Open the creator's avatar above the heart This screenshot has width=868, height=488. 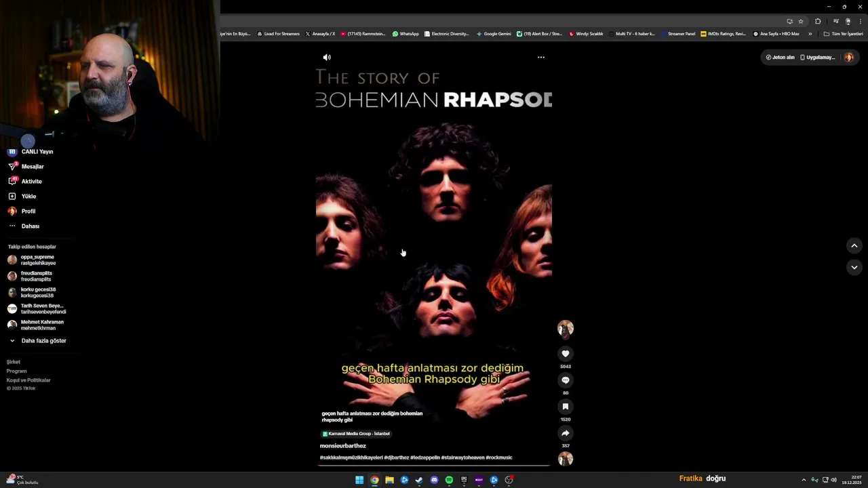566,329
